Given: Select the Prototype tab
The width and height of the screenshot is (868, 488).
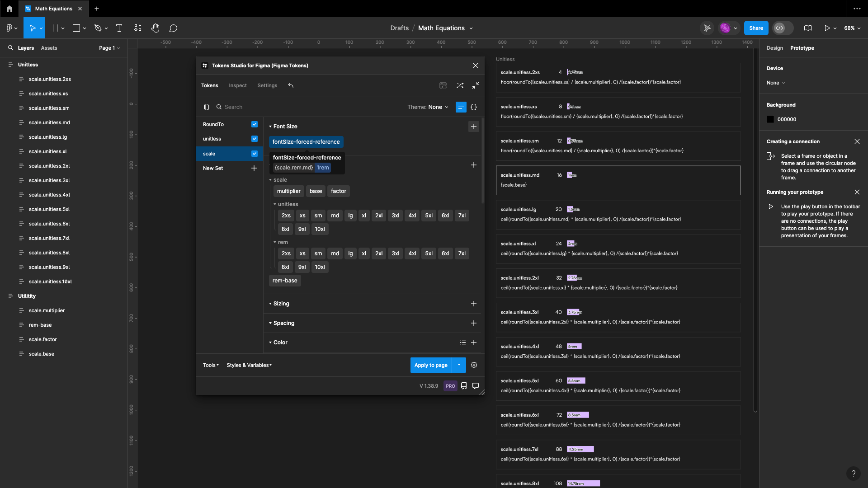Looking at the screenshot, I should (x=802, y=48).
